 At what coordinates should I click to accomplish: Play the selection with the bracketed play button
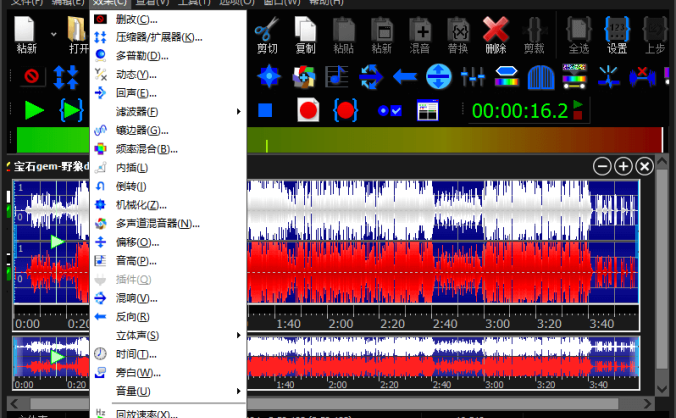click(71, 110)
